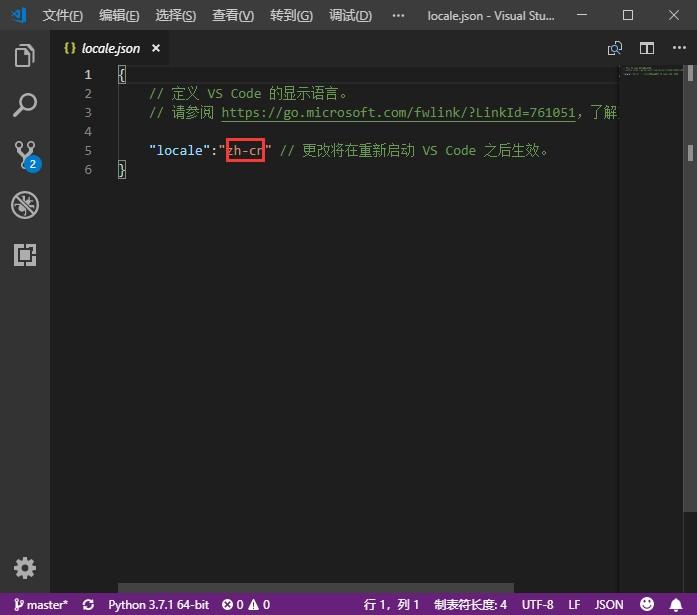Open the Extensions view in activity bar

click(25, 255)
